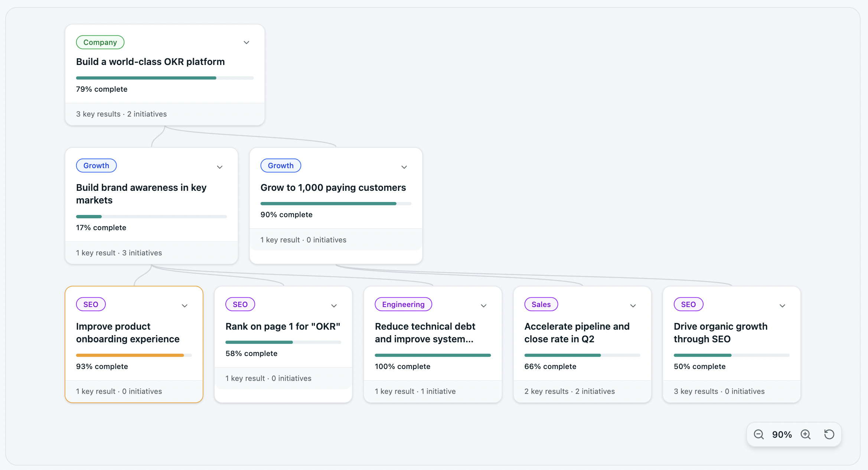Click the SEO tag on the Drive organic growth card
Viewport: 868px width, 470px height.
(x=689, y=304)
